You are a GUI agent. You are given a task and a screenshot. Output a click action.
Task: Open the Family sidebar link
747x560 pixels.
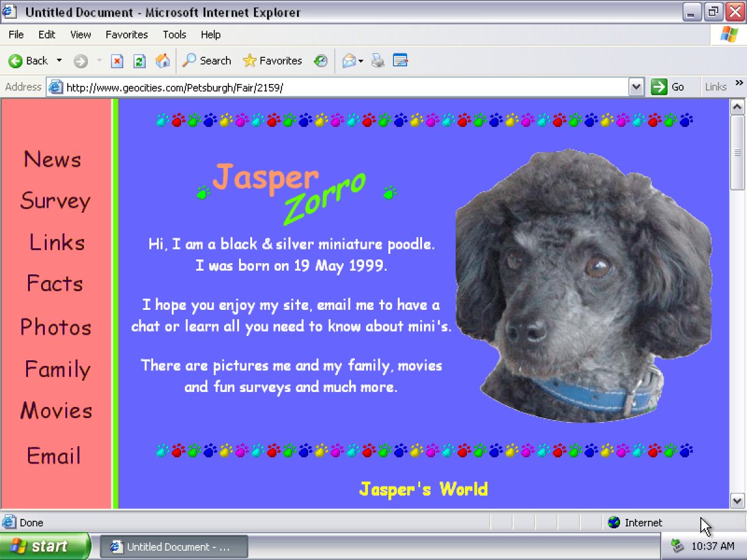57,369
